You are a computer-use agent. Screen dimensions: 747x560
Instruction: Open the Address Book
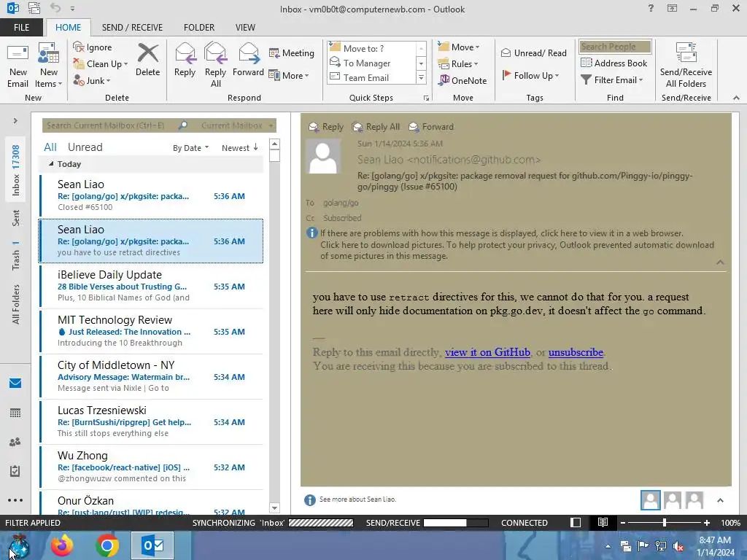click(x=614, y=63)
